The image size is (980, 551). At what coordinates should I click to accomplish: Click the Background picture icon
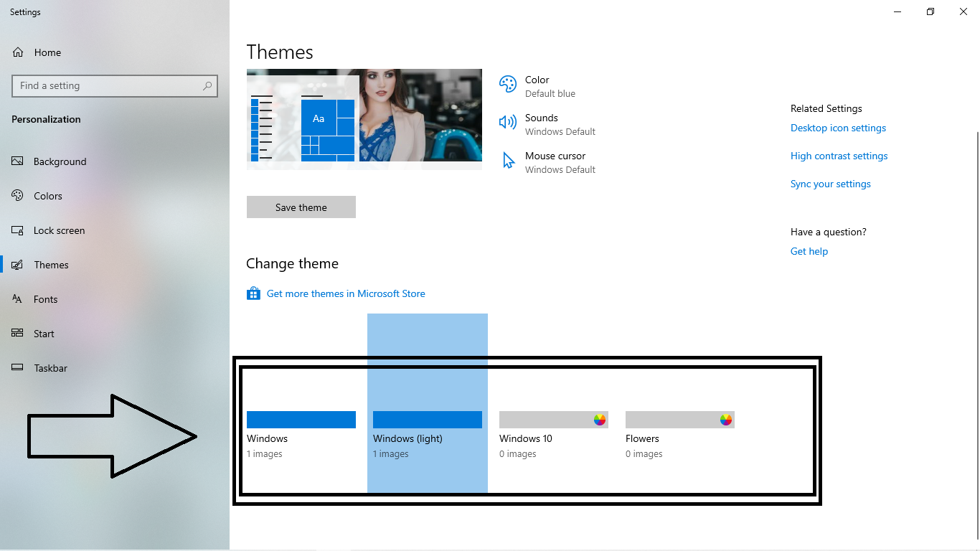click(18, 161)
